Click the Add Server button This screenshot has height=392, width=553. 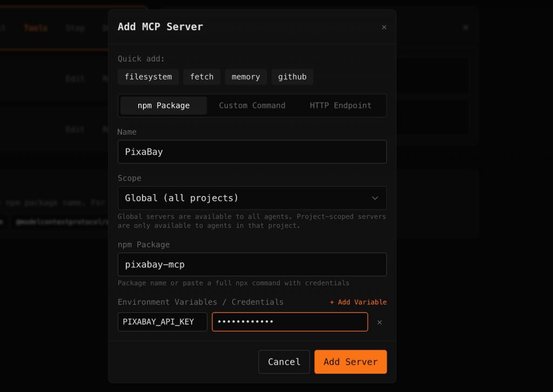point(350,362)
